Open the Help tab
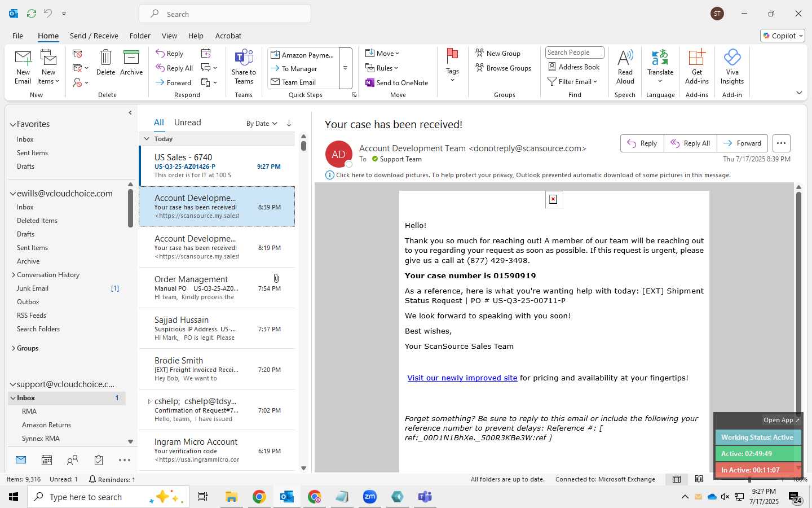 tap(196, 36)
